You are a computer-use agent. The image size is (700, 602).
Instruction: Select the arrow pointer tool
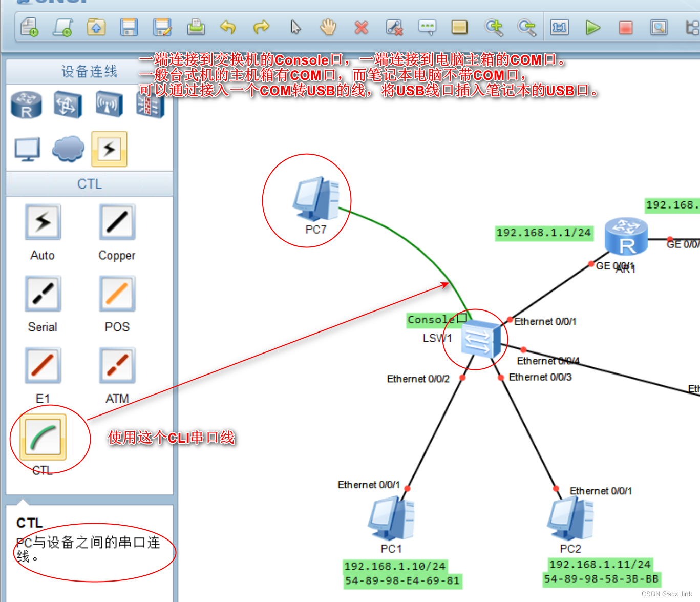pyautogui.click(x=295, y=27)
